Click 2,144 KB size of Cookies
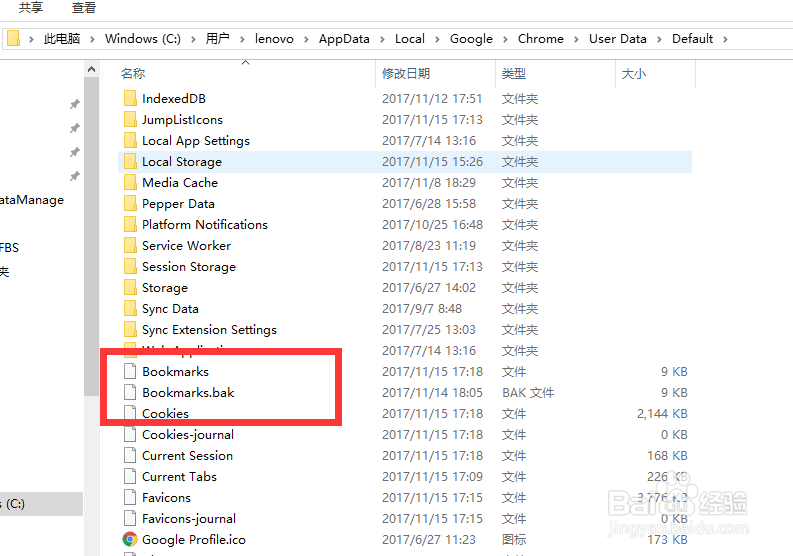This screenshot has width=793, height=556. (x=662, y=414)
